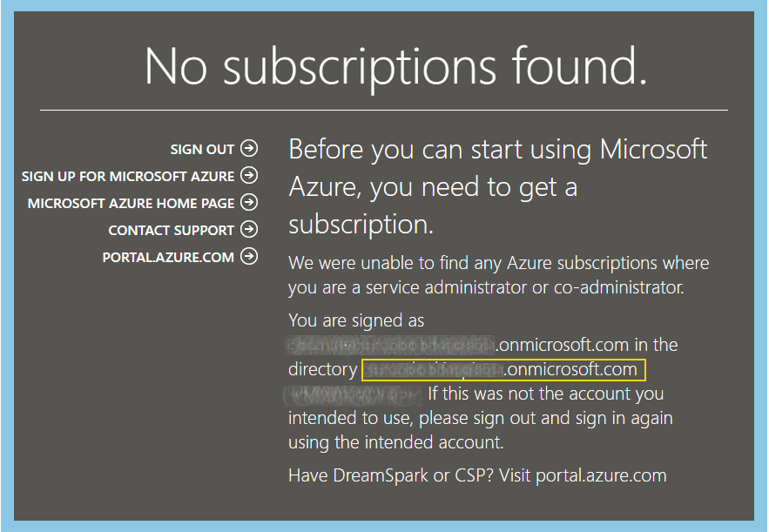Open the PORTAL.AZURE.COM menu link text
The height and width of the screenshot is (532, 769).
click(168, 257)
